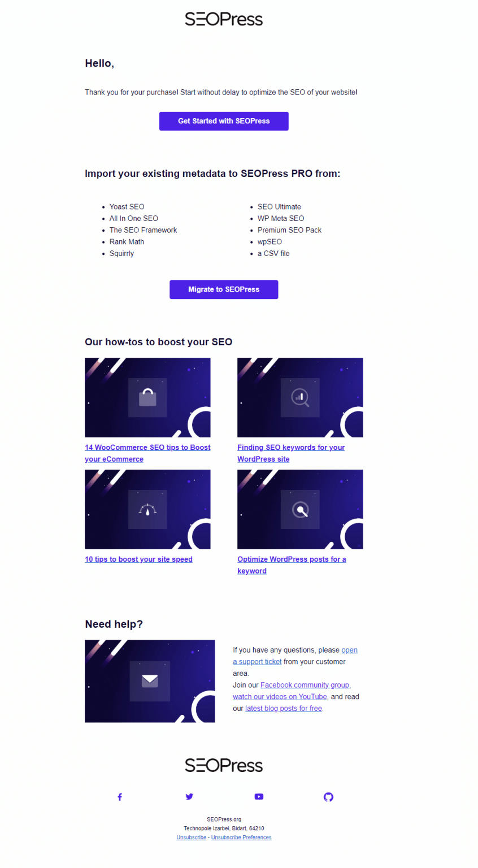This screenshot has width=478, height=868.
Task: Click the Unsubscribe Preferences link
Action: (241, 837)
